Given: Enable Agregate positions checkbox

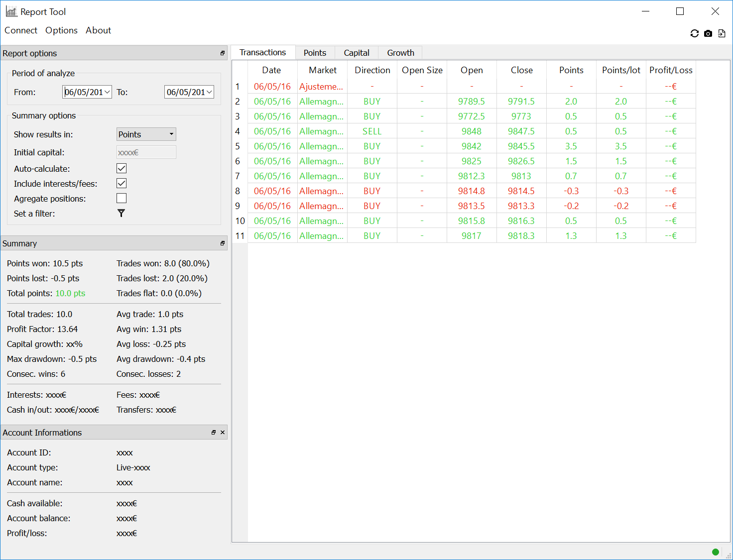Looking at the screenshot, I should 122,198.
